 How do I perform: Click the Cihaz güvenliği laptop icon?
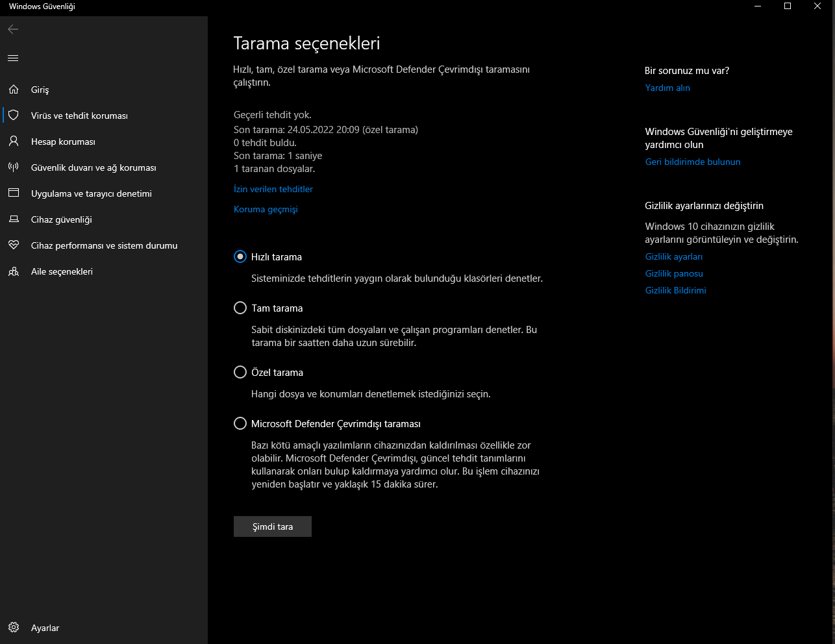point(14,219)
